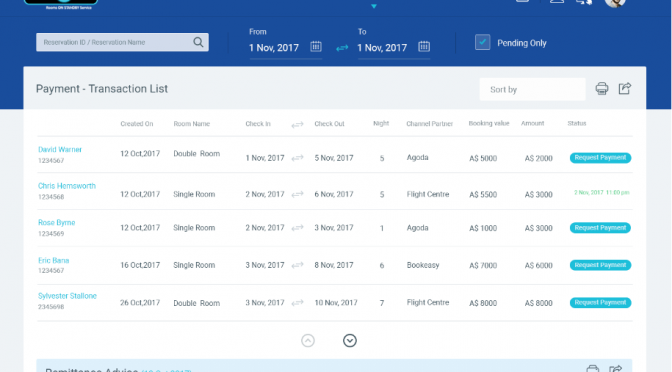The image size is (672, 372).
Task: Click the To date 1 Nov, 2017
Action: [x=382, y=48]
